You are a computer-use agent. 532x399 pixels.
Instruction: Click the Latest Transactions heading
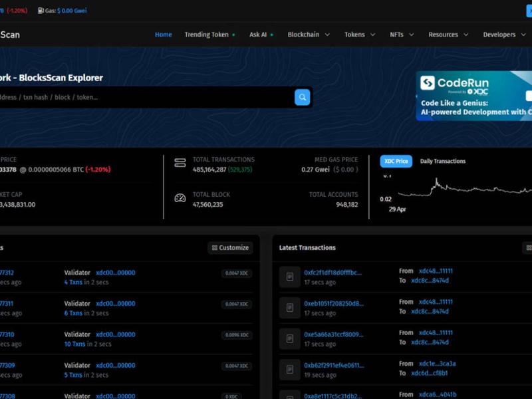(x=307, y=247)
